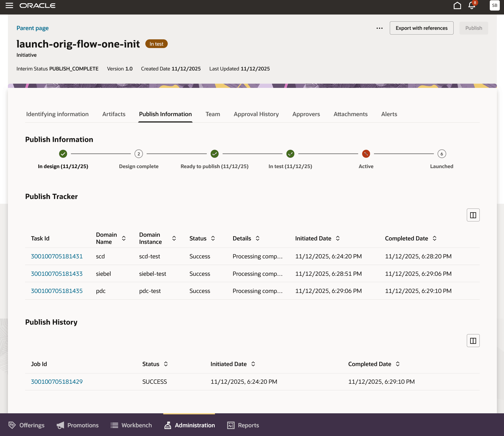Select Administration in bottom navigation
Viewport: 504px width, 436px height.
(189, 425)
